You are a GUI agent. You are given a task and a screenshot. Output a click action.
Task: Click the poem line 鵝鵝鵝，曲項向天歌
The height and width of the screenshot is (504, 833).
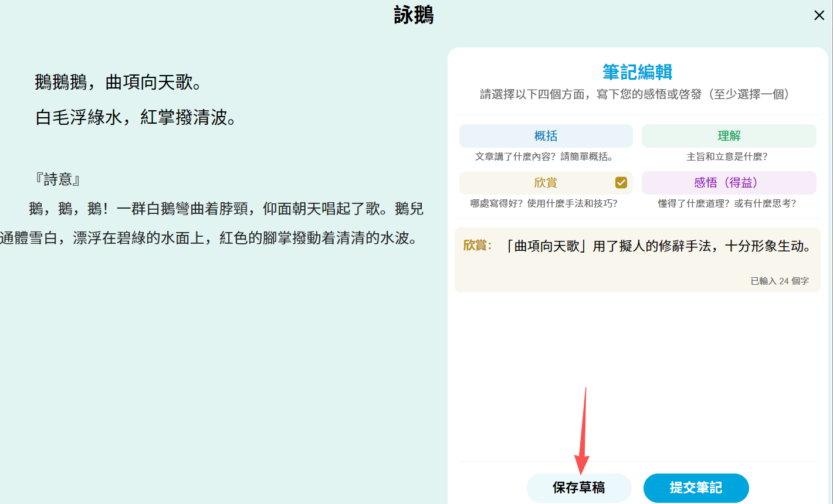point(118,83)
